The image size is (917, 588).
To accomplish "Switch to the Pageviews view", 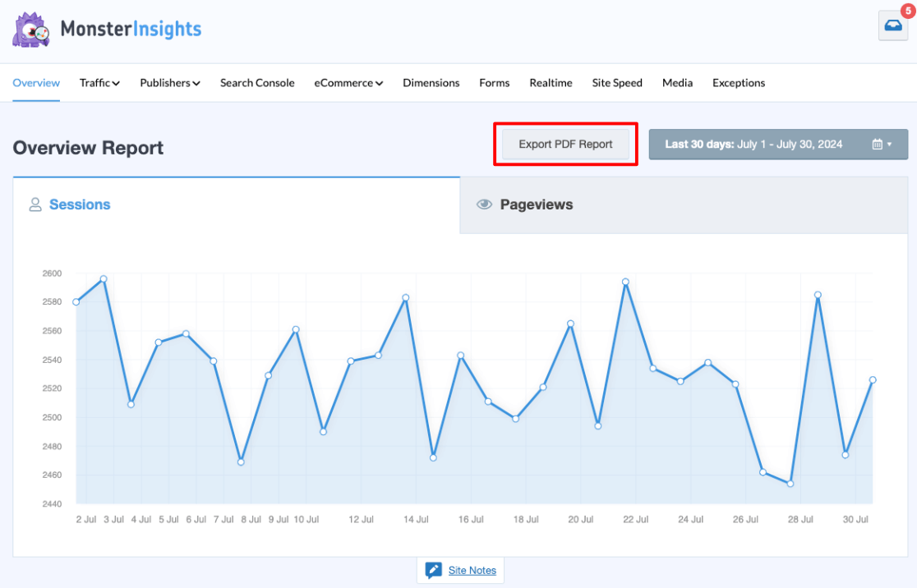I will [535, 204].
